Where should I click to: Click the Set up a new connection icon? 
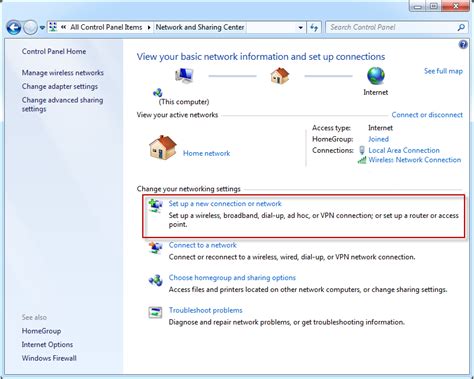pyautogui.click(x=155, y=206)
